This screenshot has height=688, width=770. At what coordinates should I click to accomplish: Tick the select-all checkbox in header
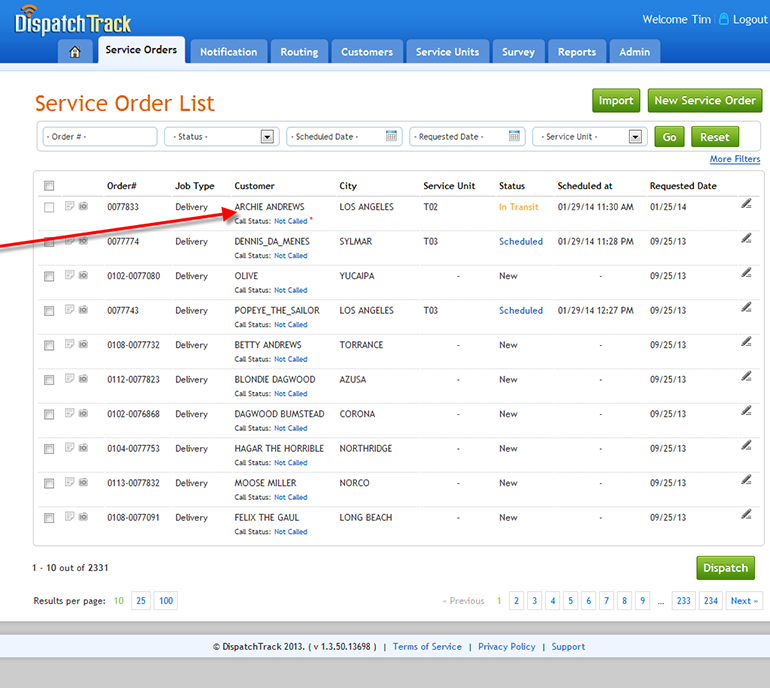click(x=49, y=185)
